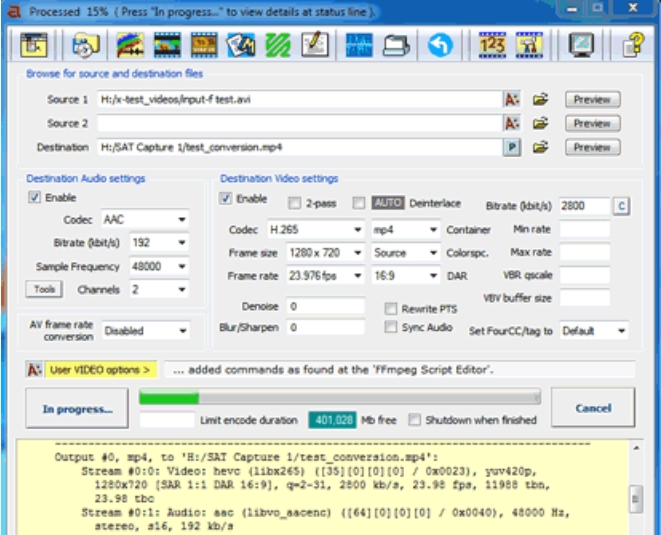Open the audio Codec AAC dropdown

click(x=145, y=220)
